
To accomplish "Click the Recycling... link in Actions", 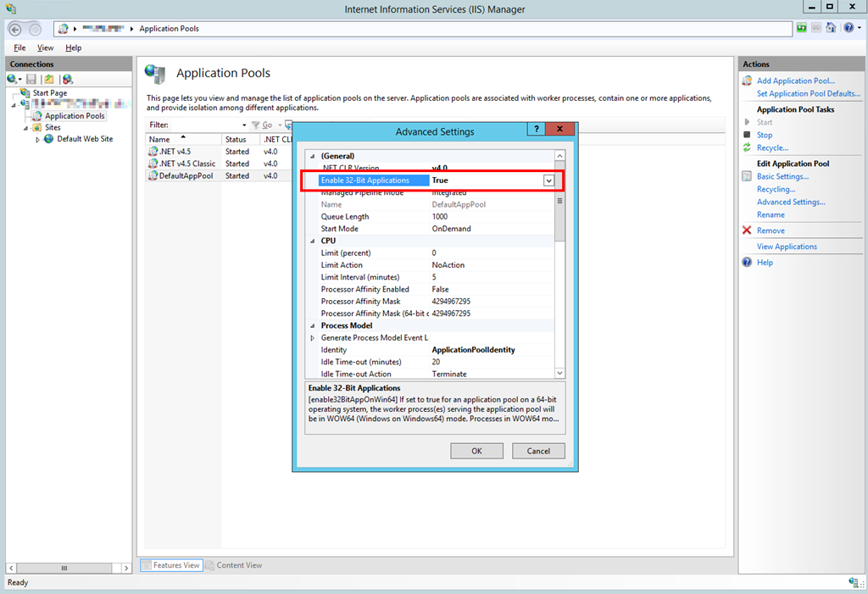I will [x=776, y=189].
